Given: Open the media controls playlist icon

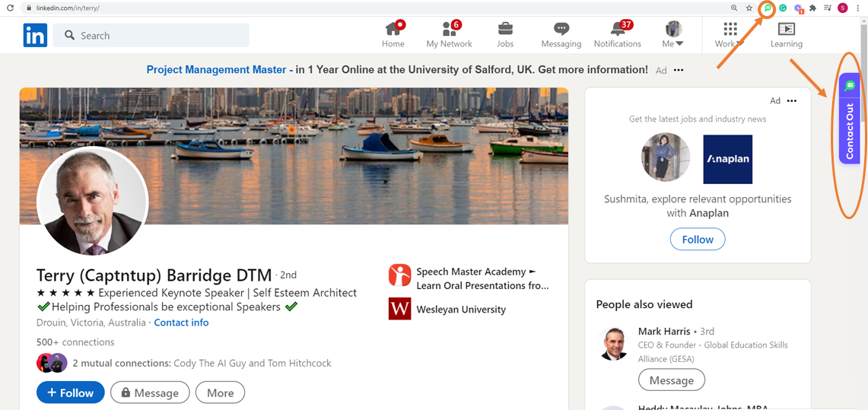Looking at the screenshot, I should point(828,8).
